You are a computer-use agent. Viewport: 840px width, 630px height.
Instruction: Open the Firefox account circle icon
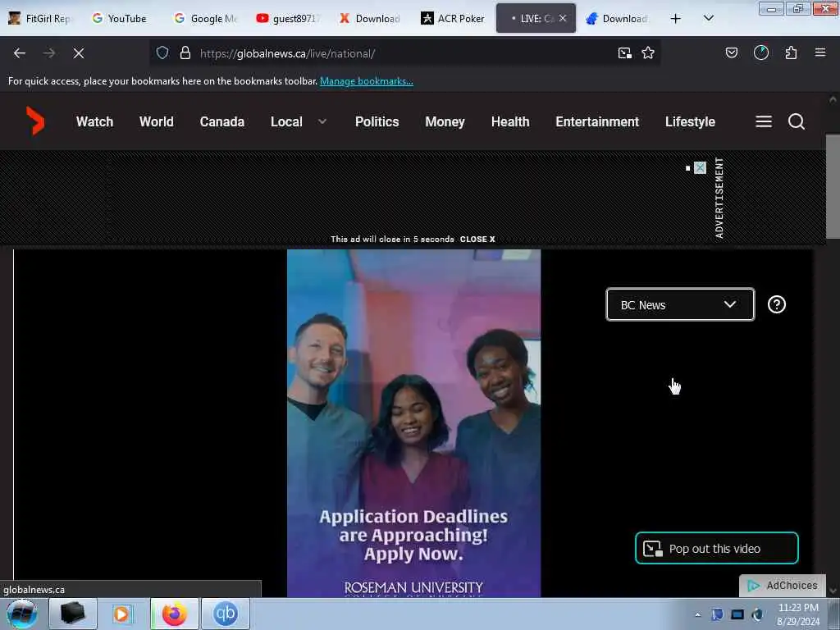(761, 52)
